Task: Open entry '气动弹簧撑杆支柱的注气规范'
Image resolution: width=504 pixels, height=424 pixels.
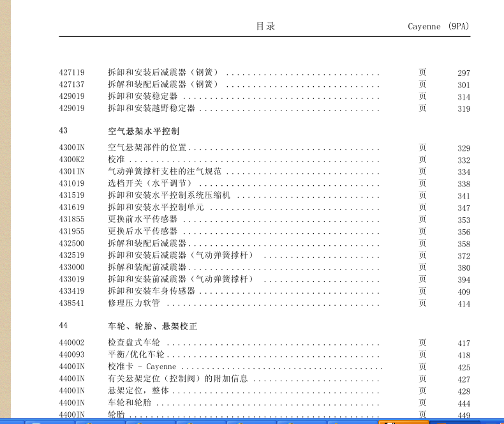Action: 165,171
